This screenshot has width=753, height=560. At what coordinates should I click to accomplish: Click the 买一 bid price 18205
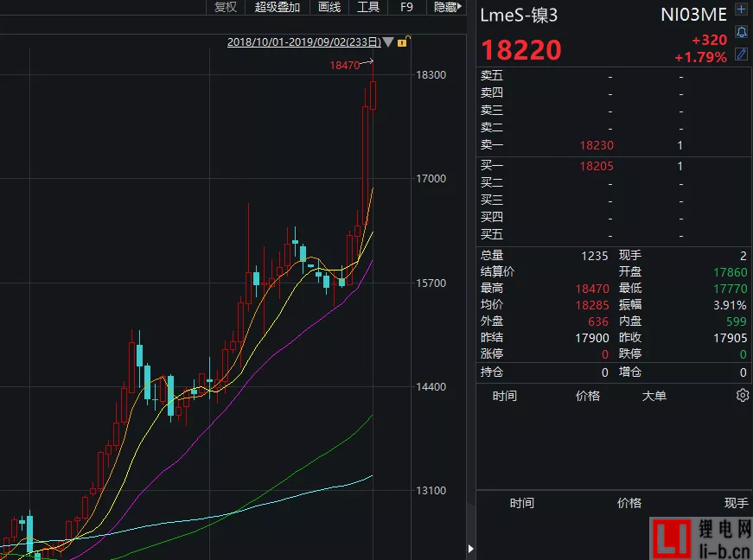(x=597, y=166)
